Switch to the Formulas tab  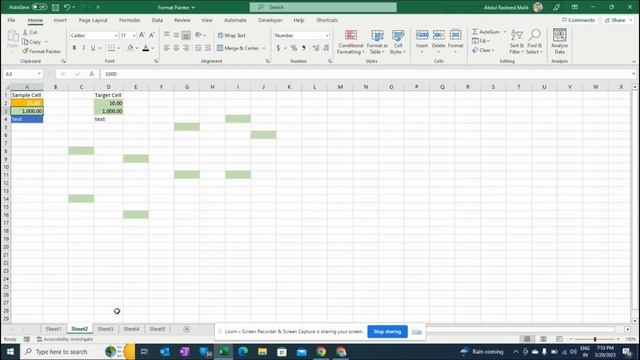(x=129, y=20)
